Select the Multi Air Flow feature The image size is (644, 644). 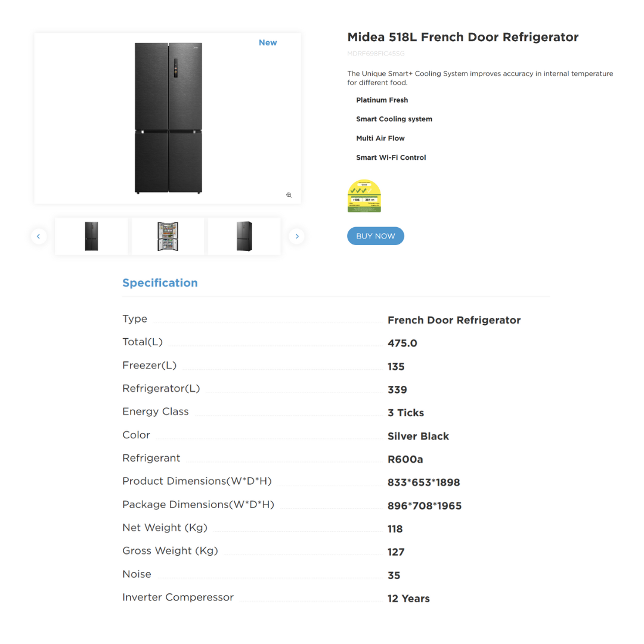coord(380,138)
